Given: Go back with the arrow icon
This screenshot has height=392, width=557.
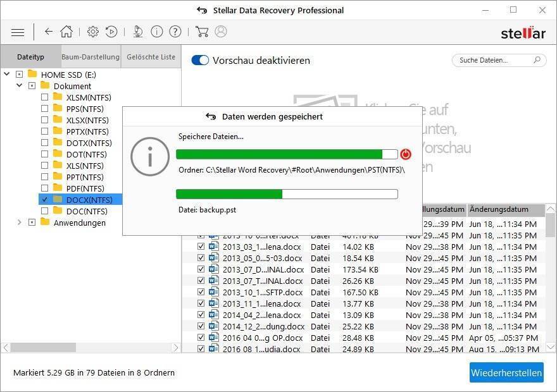Looking at the screenshot, I should 49,32.
